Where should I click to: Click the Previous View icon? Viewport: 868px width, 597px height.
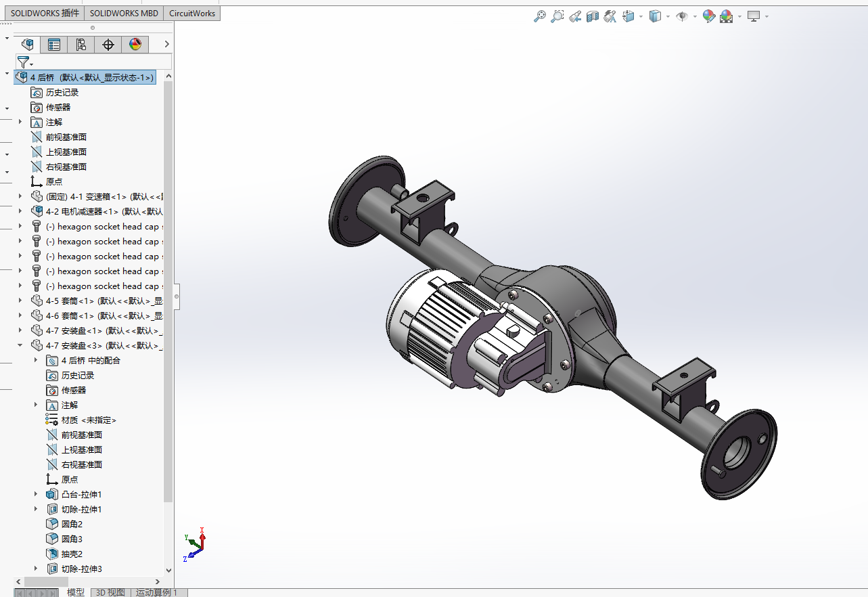[x=575, y=16]
